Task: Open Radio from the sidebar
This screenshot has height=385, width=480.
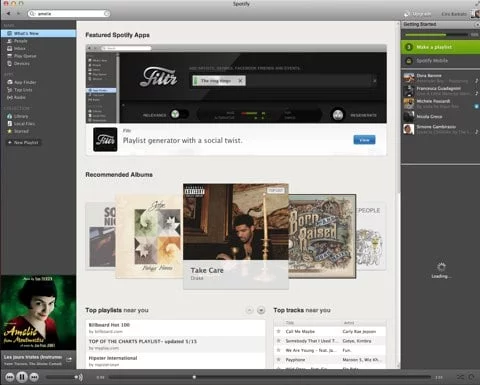Action: (x=17, y=97)
